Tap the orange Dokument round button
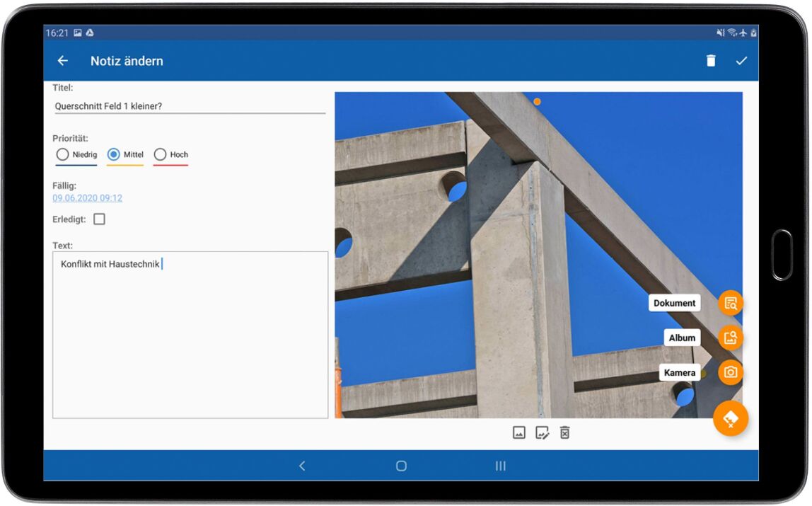This screenshot has width=812, height=506. click(731, 304)
